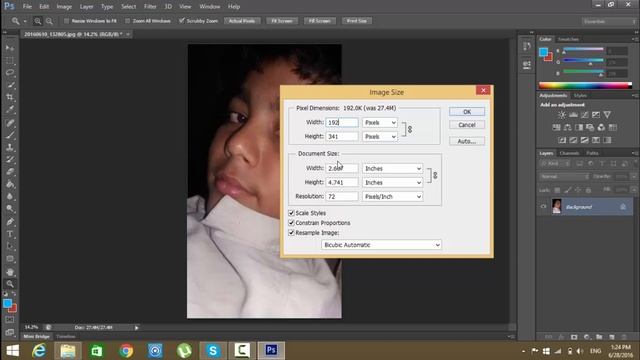Hide the Background layer eye icon
Image resolution: width=640 pixels, height=360 pixels.
tap(543, 207)
